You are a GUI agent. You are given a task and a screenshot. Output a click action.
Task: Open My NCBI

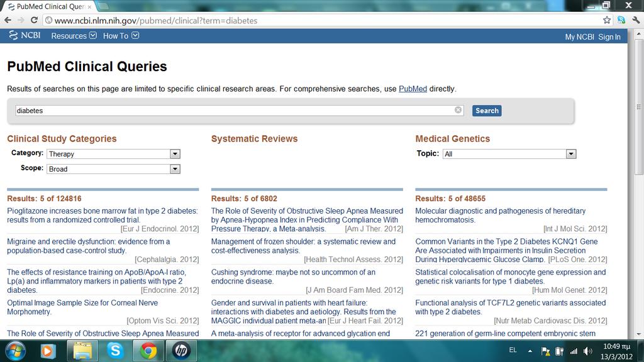point(579,36)
